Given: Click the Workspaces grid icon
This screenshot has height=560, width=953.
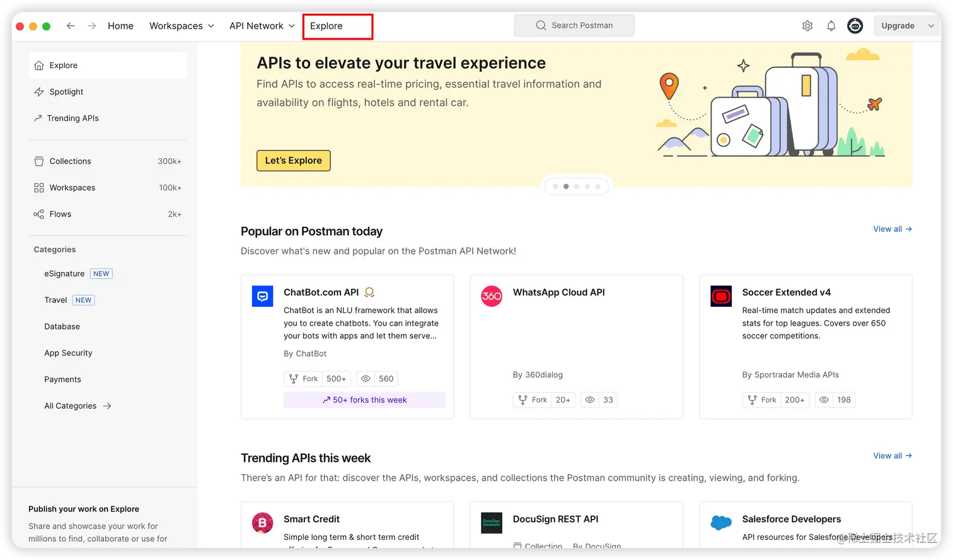Looking at the screenshot, I should pyautogui.click(x=39, y=188).
